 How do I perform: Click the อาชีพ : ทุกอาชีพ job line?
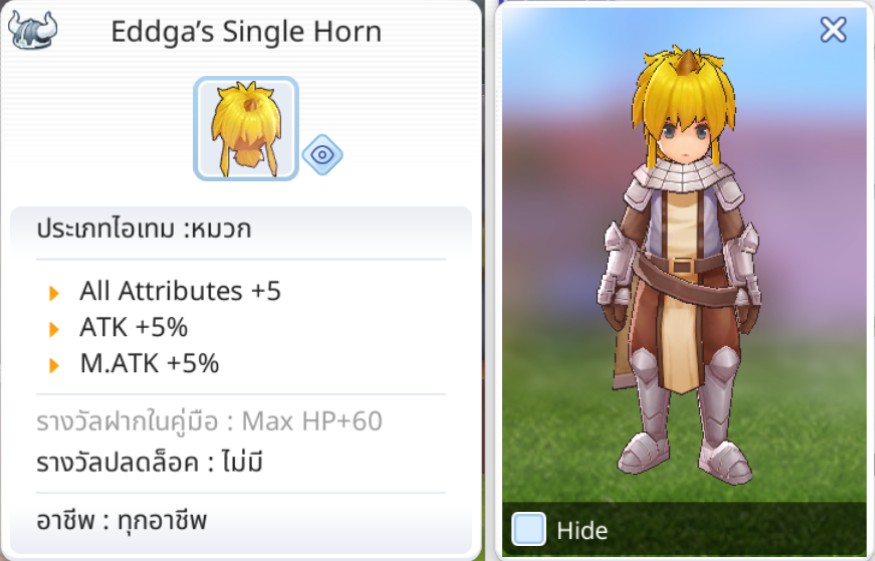(121, 521)
